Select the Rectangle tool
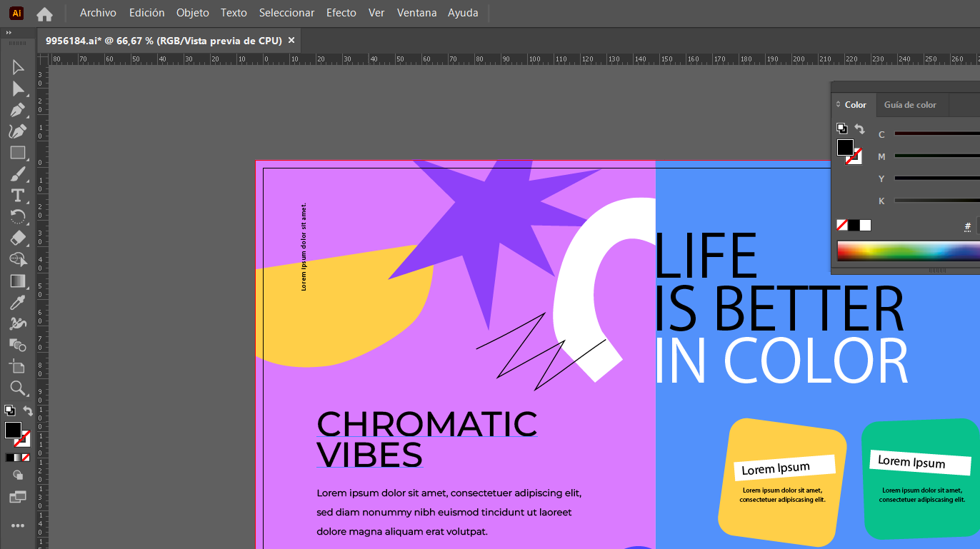The height and width of the screenshot is (549, 980). click(x=18, y=153)
